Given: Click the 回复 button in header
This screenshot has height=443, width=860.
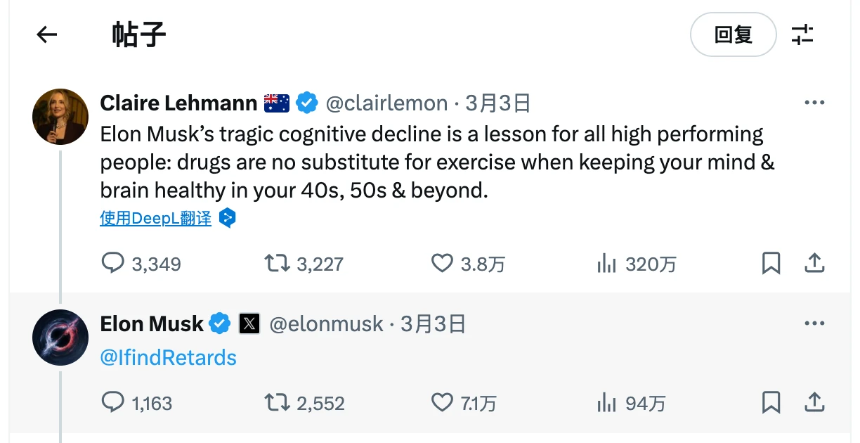Looking at the screenshot, I should pyautogui.click(x=733, y=35).
